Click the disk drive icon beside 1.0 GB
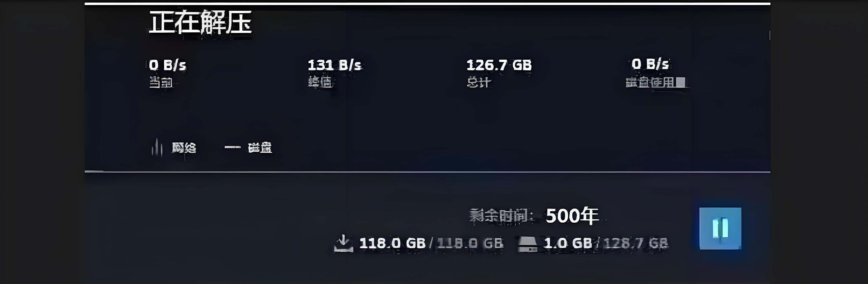This screenshot has width=868, height=284. [527, 244]
